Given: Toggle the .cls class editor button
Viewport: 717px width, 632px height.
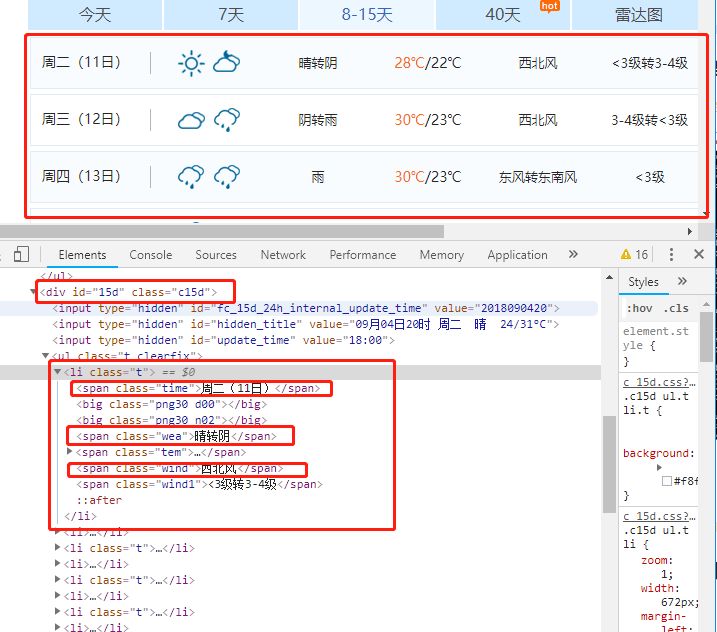Looking at the screenshot, I should click(x=676, y=308).
